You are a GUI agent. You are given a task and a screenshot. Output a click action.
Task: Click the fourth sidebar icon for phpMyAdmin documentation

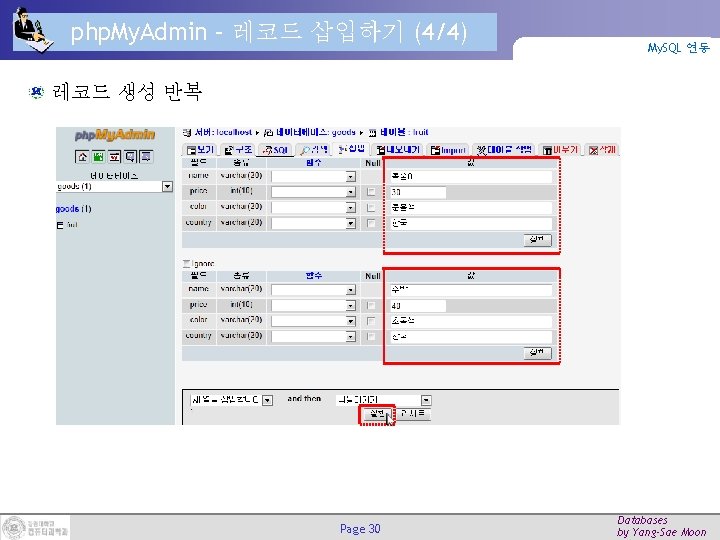tap(130, 157)
